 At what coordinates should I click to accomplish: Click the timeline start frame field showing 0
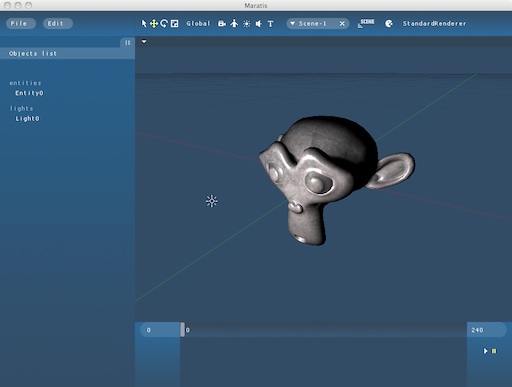pos(160,330)
